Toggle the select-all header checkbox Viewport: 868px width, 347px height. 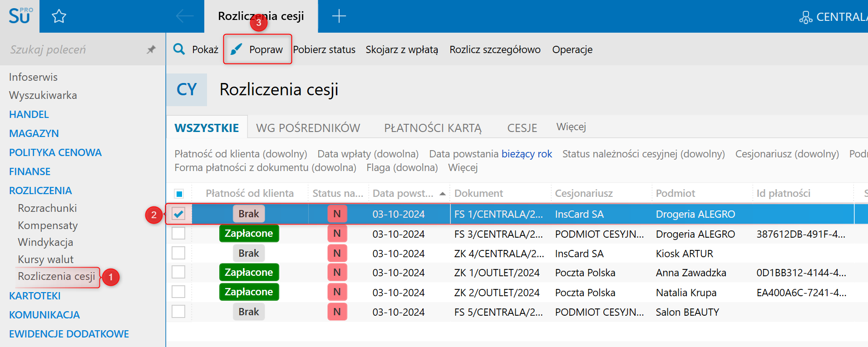click(x=179, y=194)
